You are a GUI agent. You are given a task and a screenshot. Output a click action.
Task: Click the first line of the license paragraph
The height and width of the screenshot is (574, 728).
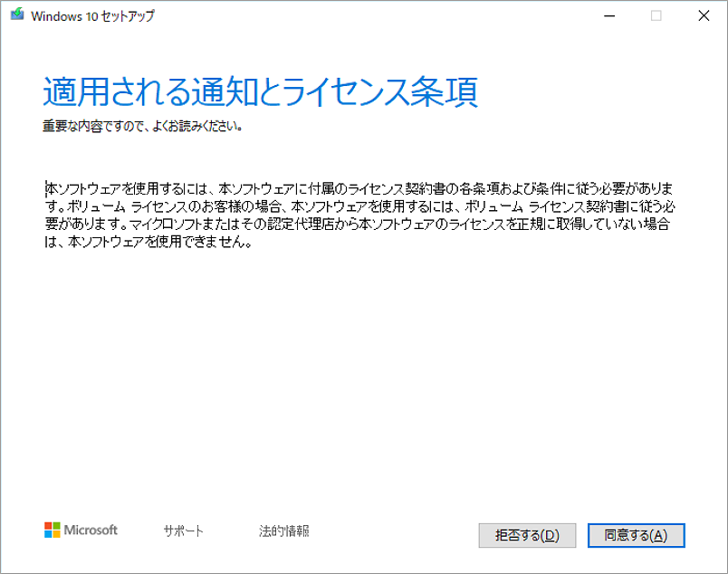pyautogui.click(x=360, y=188)
